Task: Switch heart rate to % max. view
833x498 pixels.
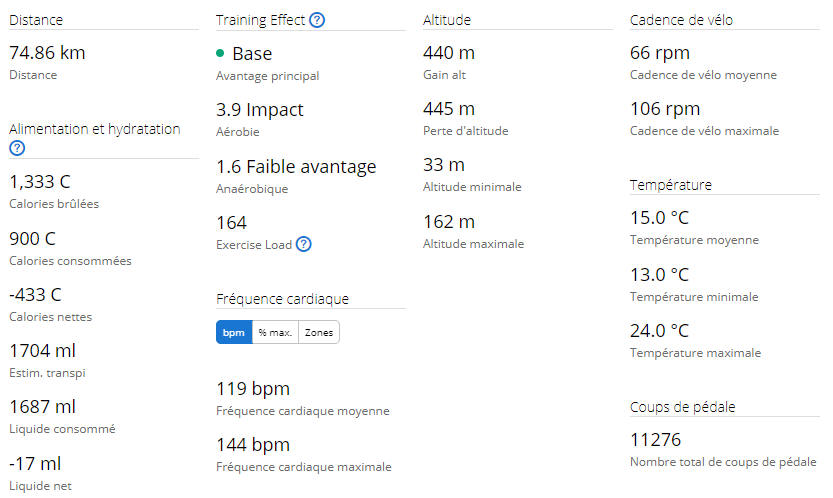Action: click(275, 333)
